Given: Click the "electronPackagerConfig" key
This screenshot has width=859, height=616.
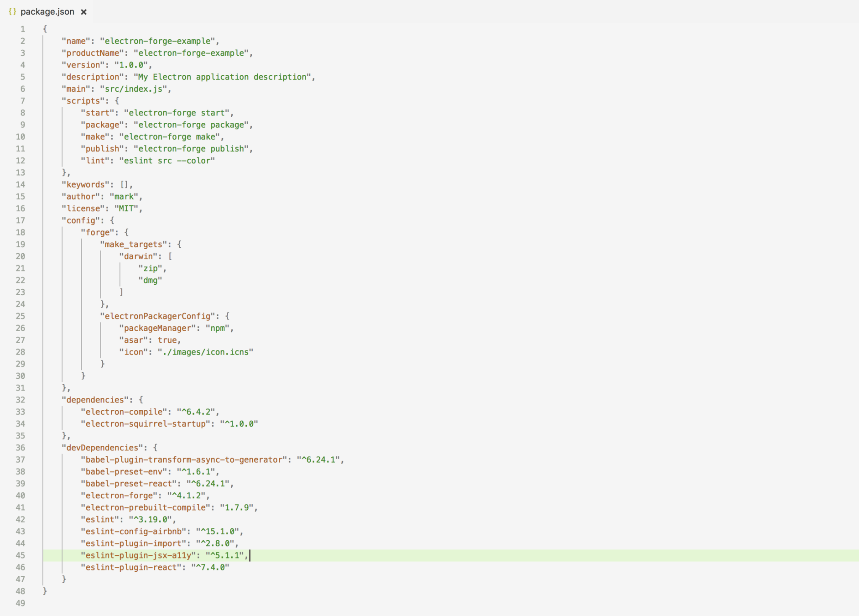Looking at the screenshot, I should (x=157, y=316).
